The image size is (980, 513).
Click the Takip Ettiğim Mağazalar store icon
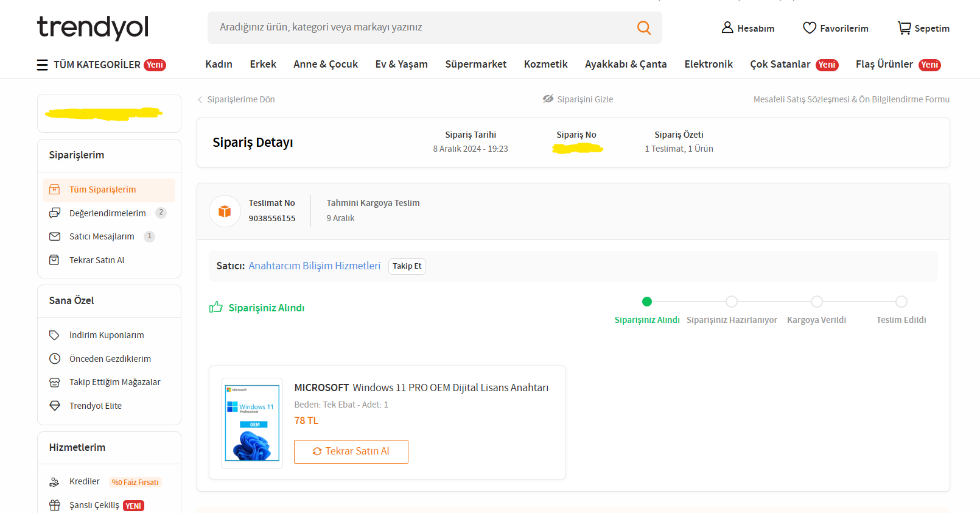pos(55,382)
